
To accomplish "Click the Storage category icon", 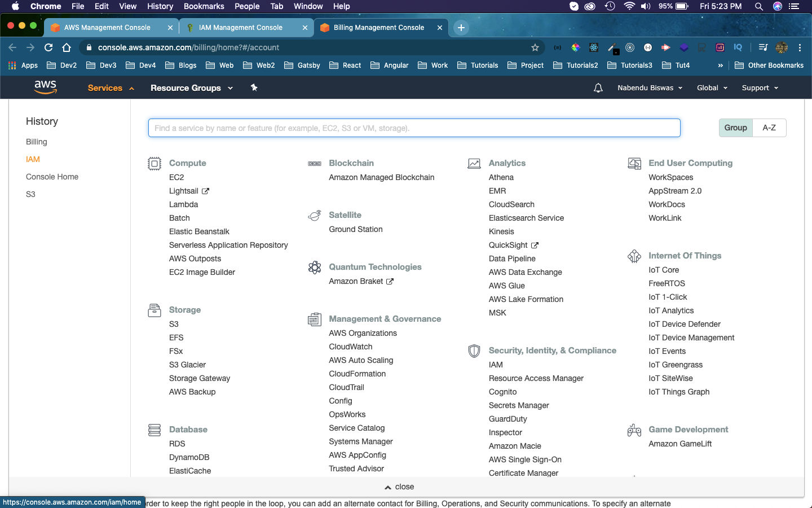I will (155, 310).
